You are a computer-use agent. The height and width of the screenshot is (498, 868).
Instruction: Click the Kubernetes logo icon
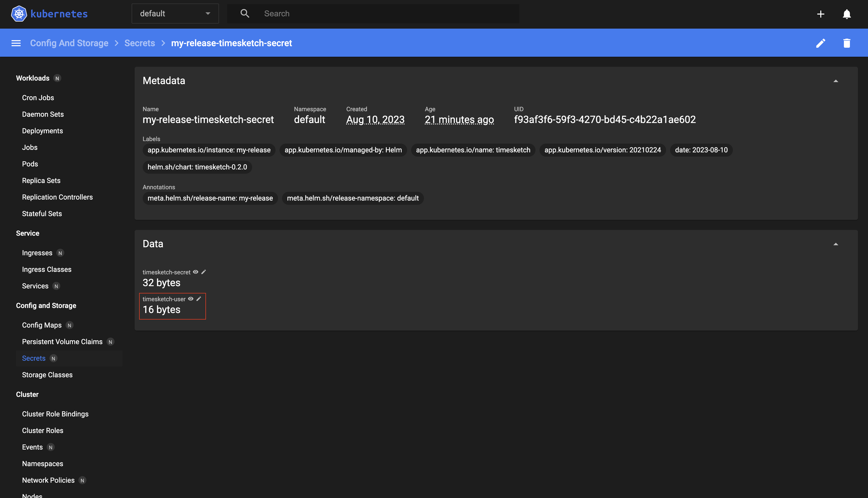pos(19,13)
